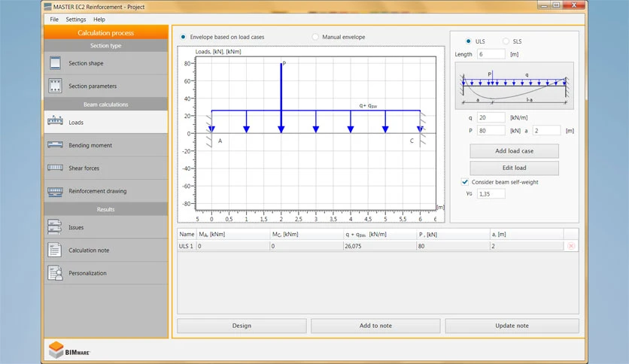629x364 pixels.
Task: Open the Reinforcement drawing step label
Action: click(x=98, y=191)
